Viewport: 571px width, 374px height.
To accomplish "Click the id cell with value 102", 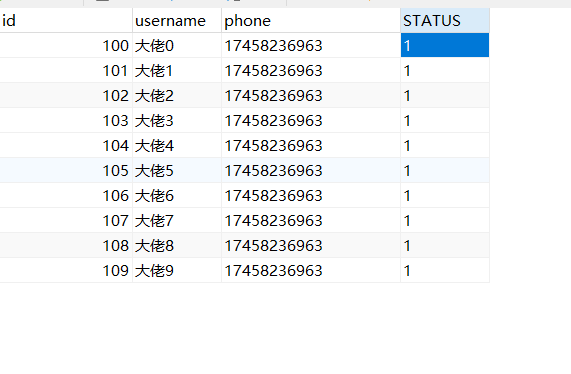I will click(66, 96).
